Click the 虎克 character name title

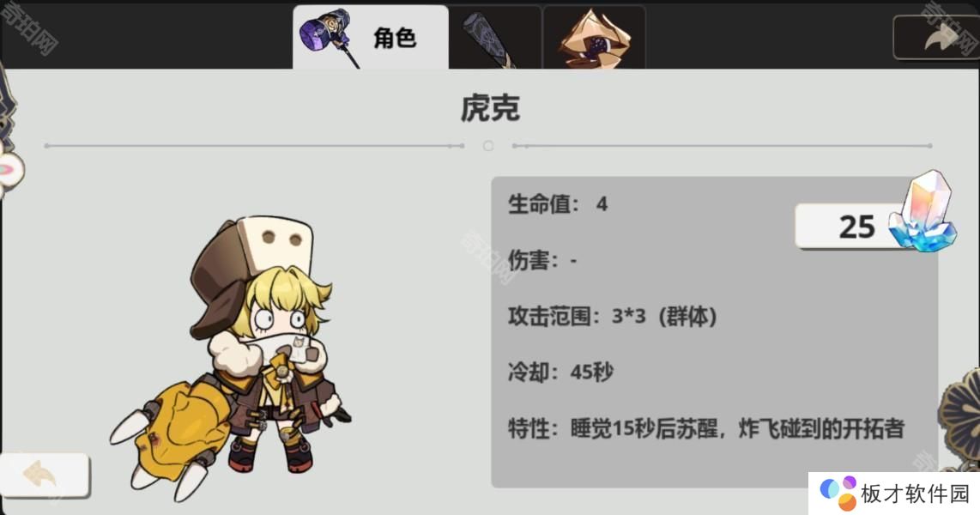pos(490,108)
